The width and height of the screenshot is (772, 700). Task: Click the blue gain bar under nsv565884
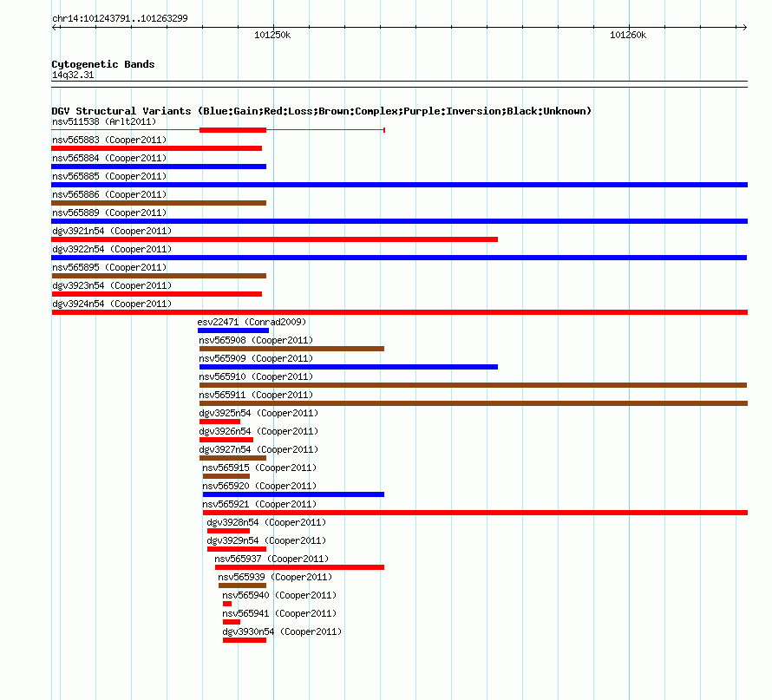159,167
